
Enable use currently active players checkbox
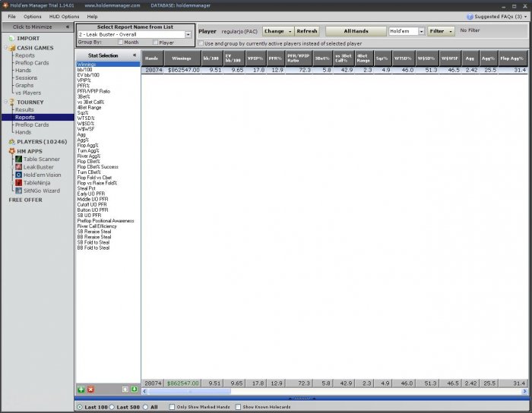click(x=201, y=43)
